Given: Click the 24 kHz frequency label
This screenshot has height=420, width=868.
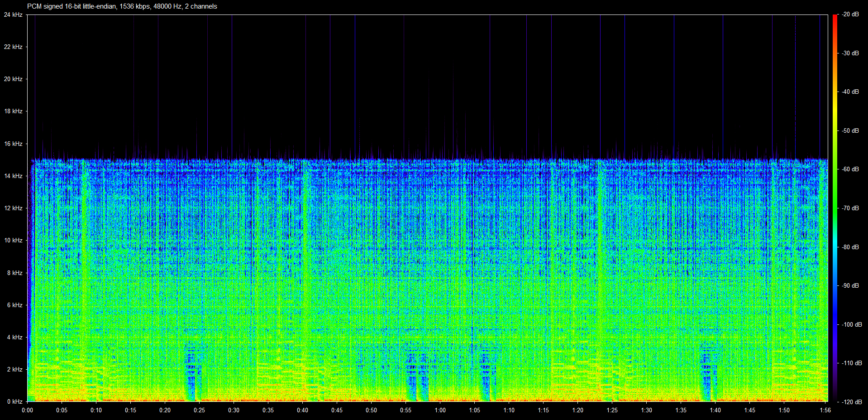Looking at the screenshot, I should click(13, 14).
